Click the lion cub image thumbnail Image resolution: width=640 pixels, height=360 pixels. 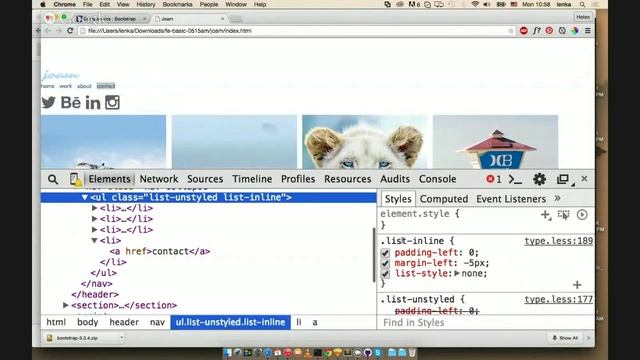click(x=365, y=142)
